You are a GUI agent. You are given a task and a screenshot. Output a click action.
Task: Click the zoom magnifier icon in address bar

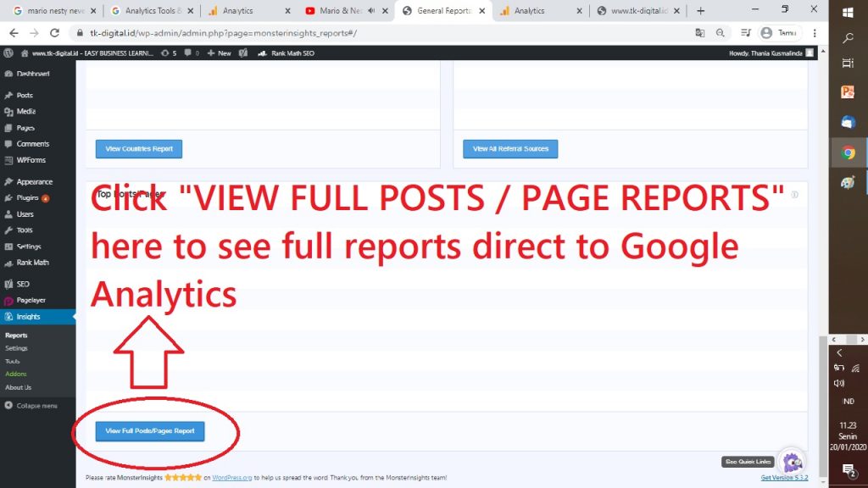click(x=720, y=33)
